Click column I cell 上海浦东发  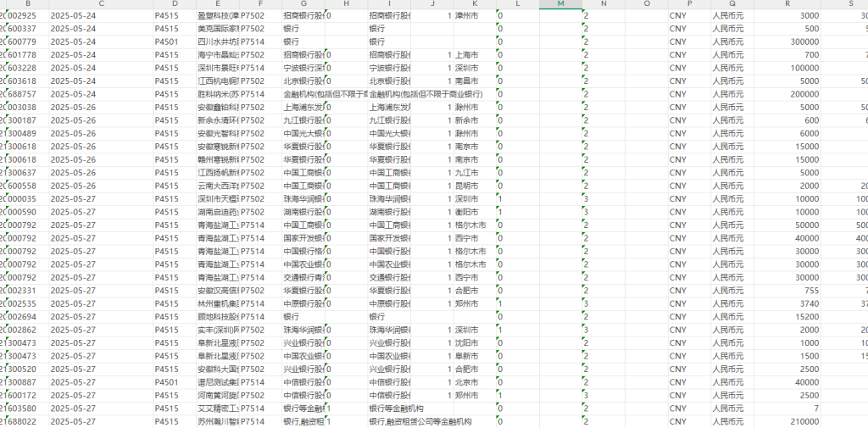(389, 108)
